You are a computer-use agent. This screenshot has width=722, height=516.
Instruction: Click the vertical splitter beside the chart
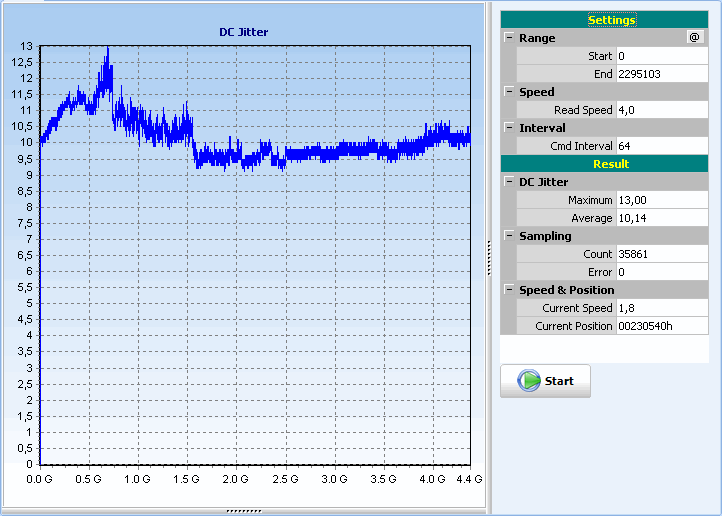coord(488,257)
